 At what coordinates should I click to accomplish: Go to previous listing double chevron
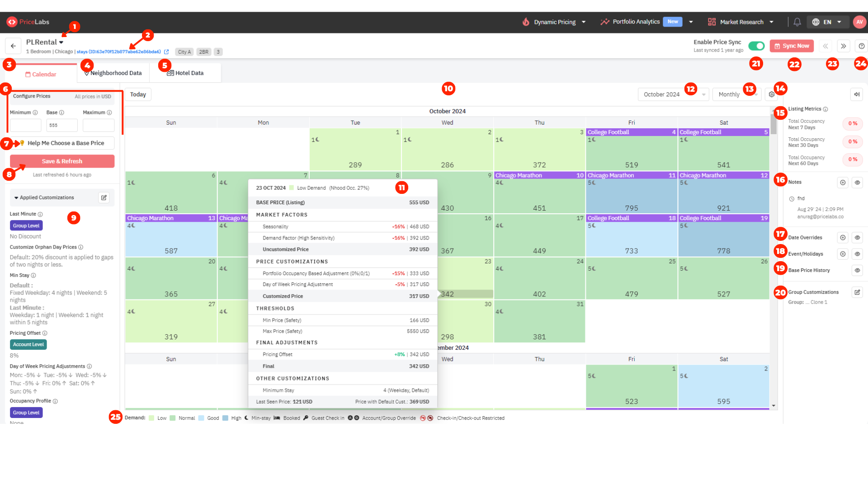(x=825, y=46)
